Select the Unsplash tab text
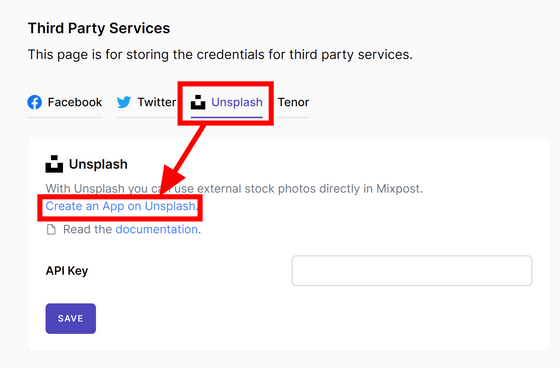This screenshot has width=560, height=368. pyautogui.click(x=237, y=102)
